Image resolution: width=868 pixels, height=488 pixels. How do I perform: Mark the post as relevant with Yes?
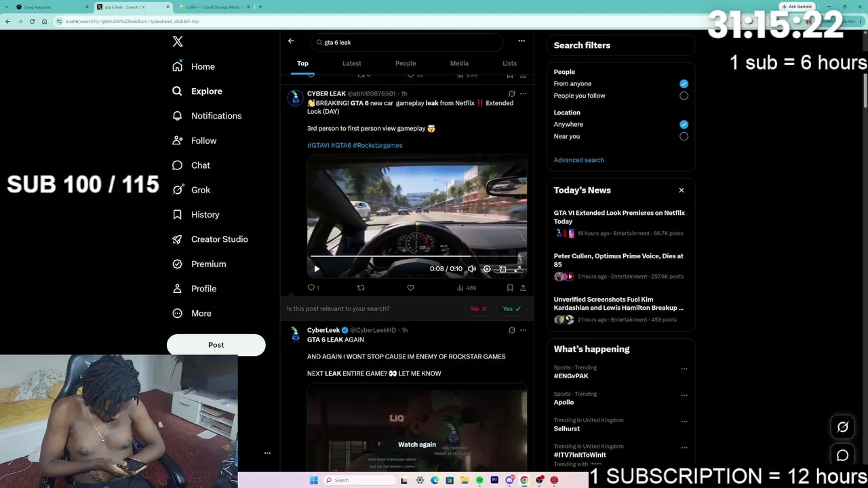click(x=511, y=309)
